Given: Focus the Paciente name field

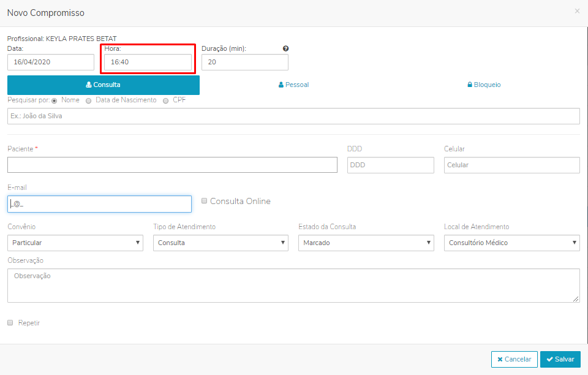Looking at the screenshot, I should 172,165.
